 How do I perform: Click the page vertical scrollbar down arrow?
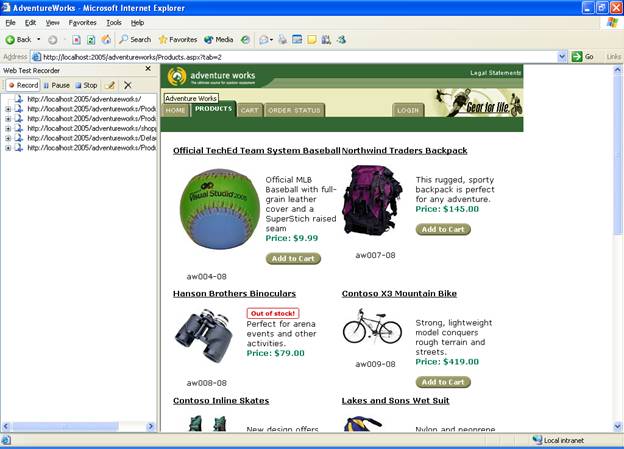click(618, 426)
